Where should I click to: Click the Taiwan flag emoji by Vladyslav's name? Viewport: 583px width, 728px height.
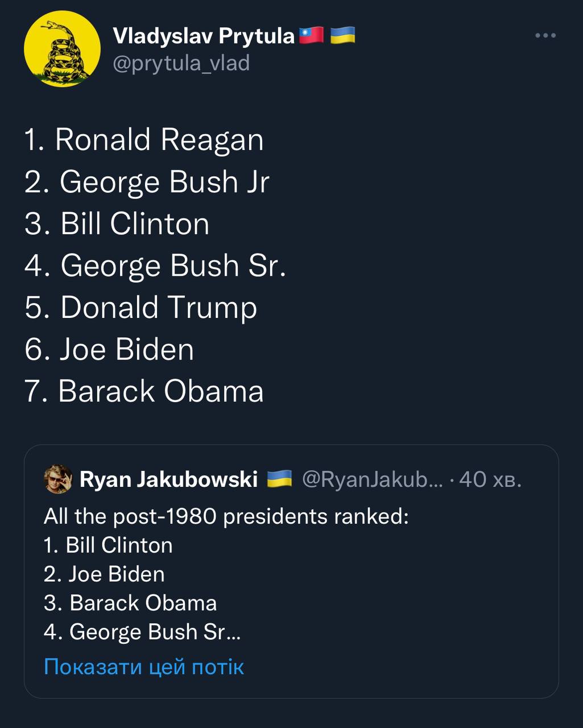(311, 36)
